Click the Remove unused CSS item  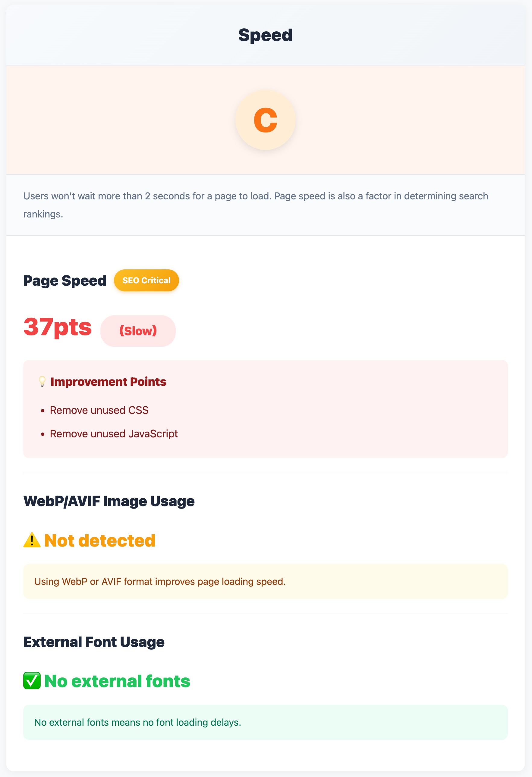[x=99, y=410]
